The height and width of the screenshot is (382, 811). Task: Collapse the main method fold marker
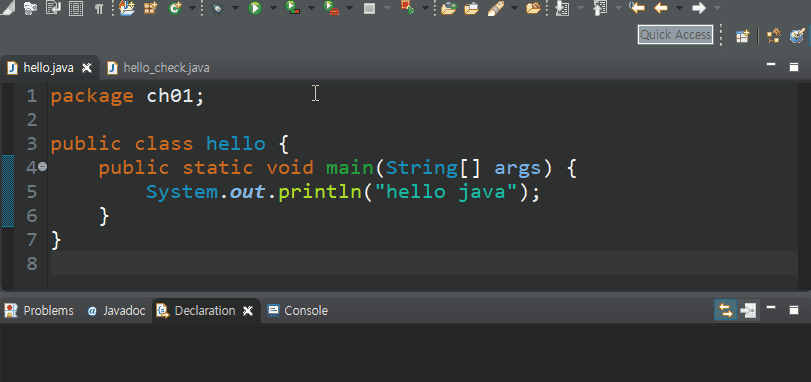point(42,166)
